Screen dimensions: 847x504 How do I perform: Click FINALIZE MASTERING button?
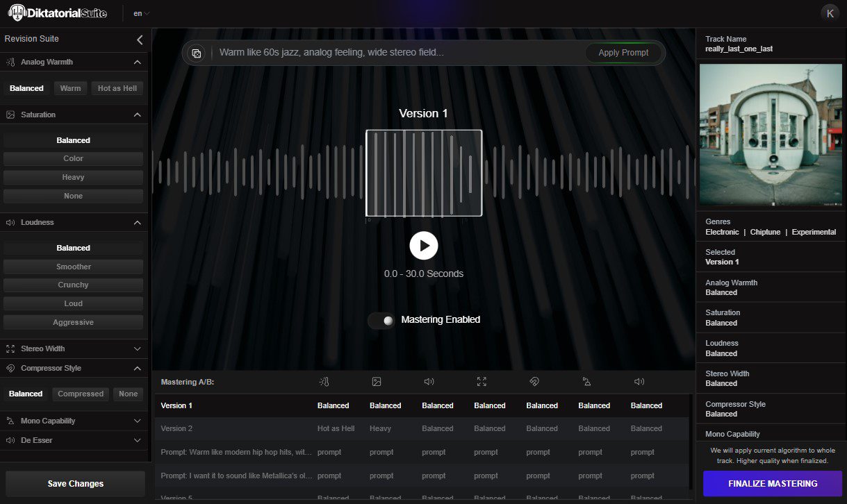click(x=772, y=484)
